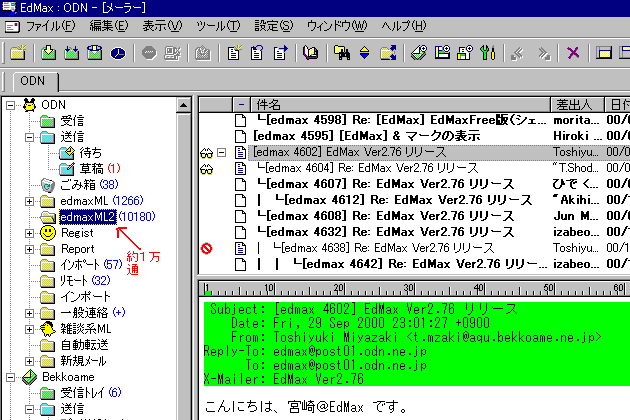
Task: Select the ODN tab
Action: pos(35,81)
